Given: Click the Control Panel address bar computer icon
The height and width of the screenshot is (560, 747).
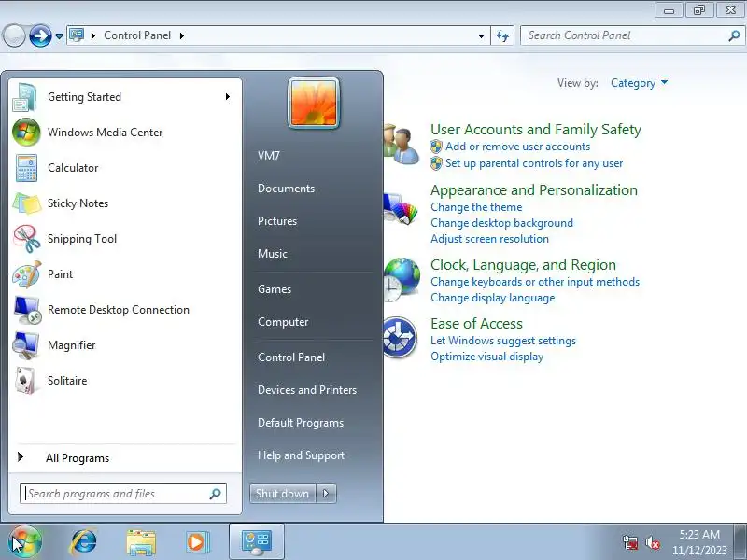Looking at the screenshot, I should click(x=77, y=35).
